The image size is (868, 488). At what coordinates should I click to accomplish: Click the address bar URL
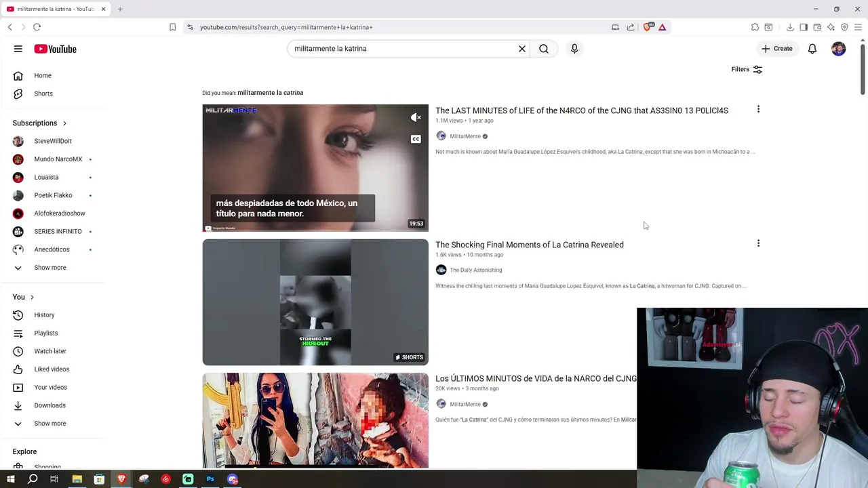pyautogui.click(x=286, y=27)
